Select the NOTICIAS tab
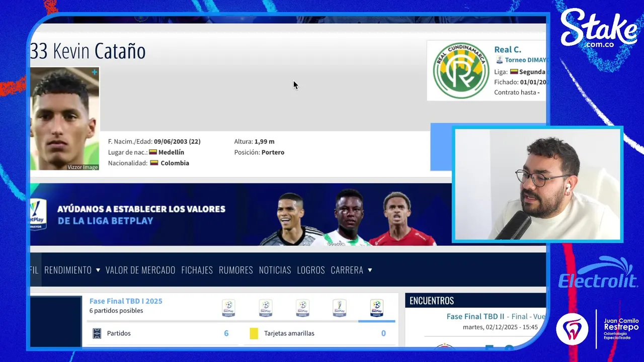The width and height of the screenshot is (644, 362). [x=275, y=270]
